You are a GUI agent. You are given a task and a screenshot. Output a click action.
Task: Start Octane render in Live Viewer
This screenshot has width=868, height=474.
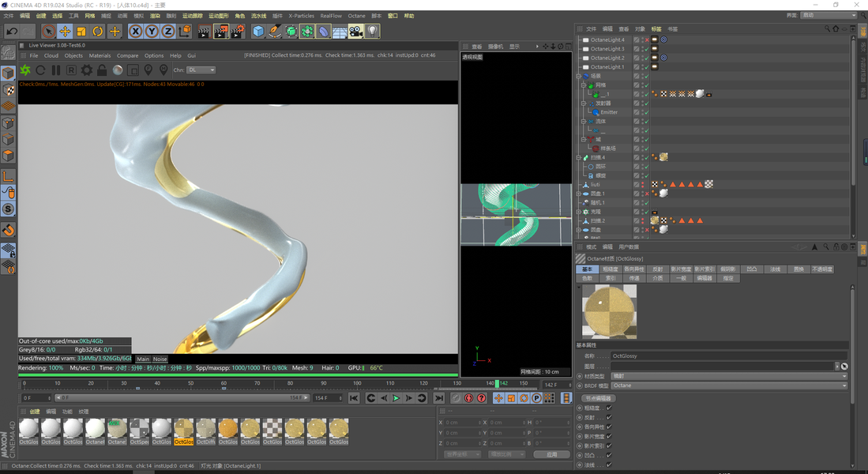pos(25,70)
